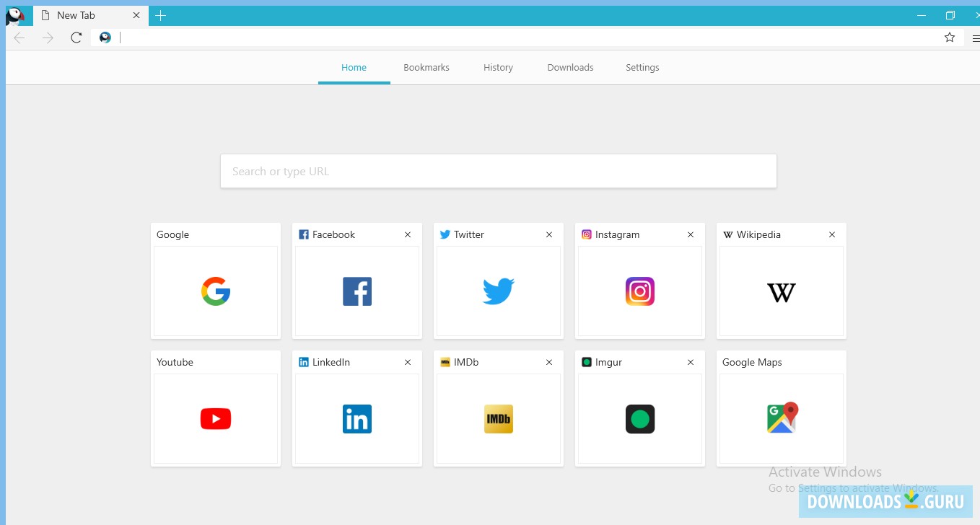The height and width of the screenshot is (525, 980).
Task: Open the Imgur tile logo
Action: point(640,419)
